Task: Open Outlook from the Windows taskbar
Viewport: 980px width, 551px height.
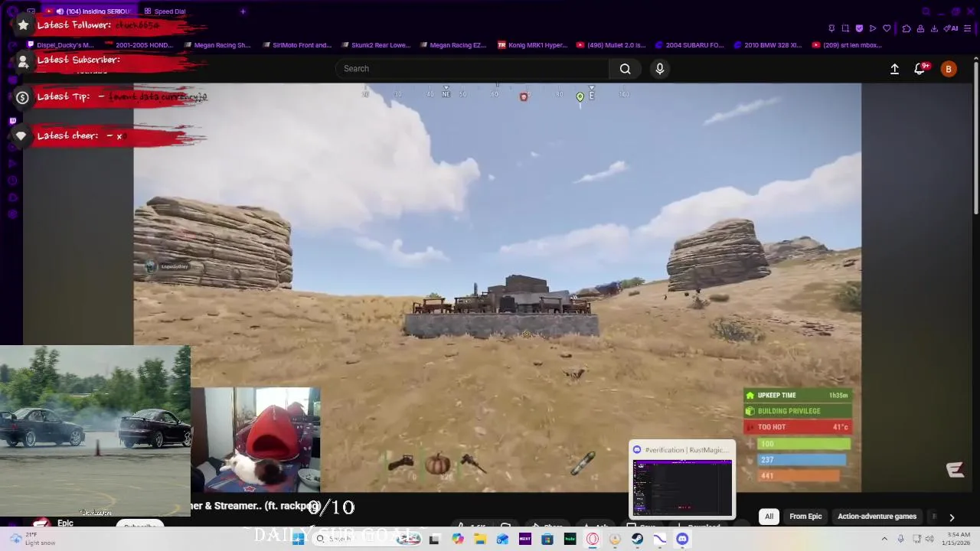Action: point(502,539)
